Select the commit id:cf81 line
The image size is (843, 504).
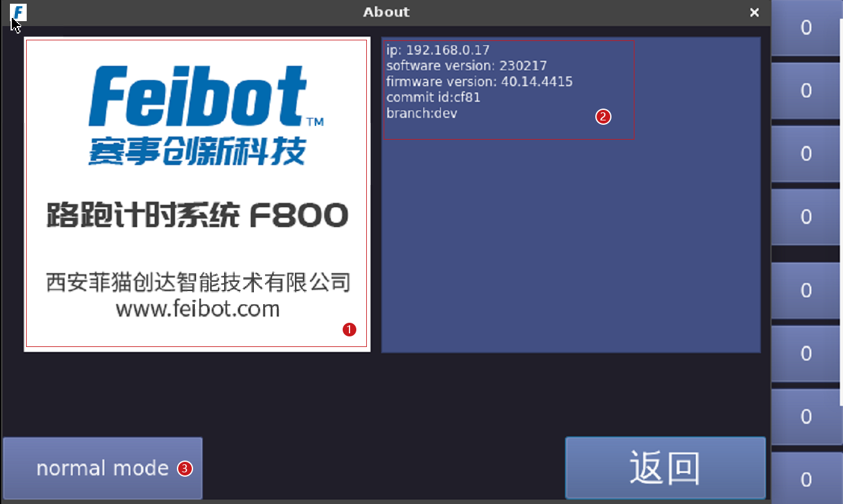[x=433, y=98]
